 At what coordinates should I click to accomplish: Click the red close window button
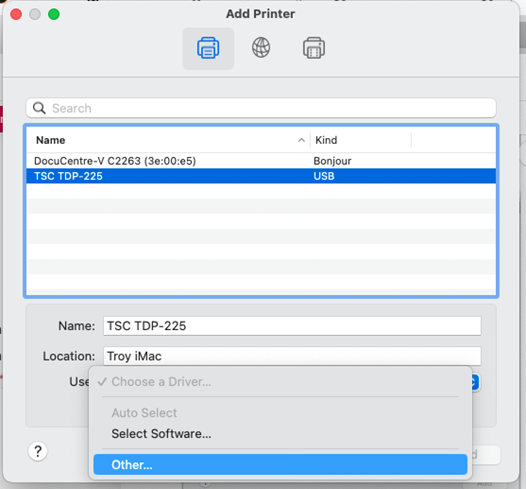tap(16, 14)
